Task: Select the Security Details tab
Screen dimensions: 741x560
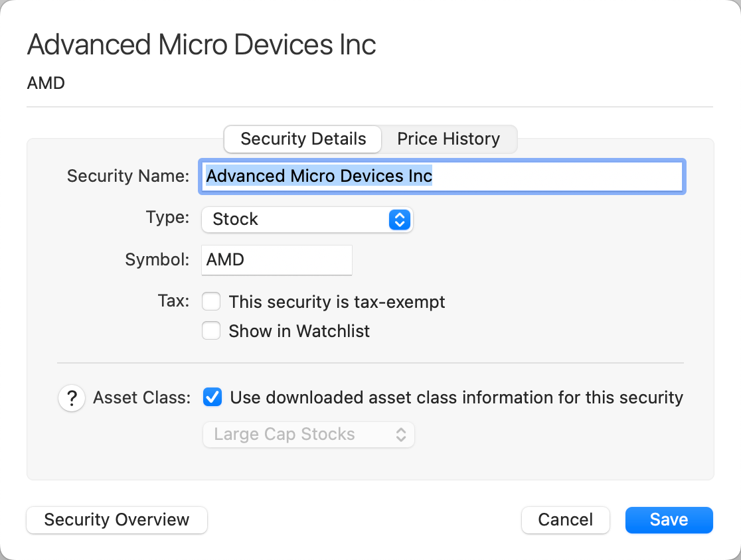Action: coord(303,139)
